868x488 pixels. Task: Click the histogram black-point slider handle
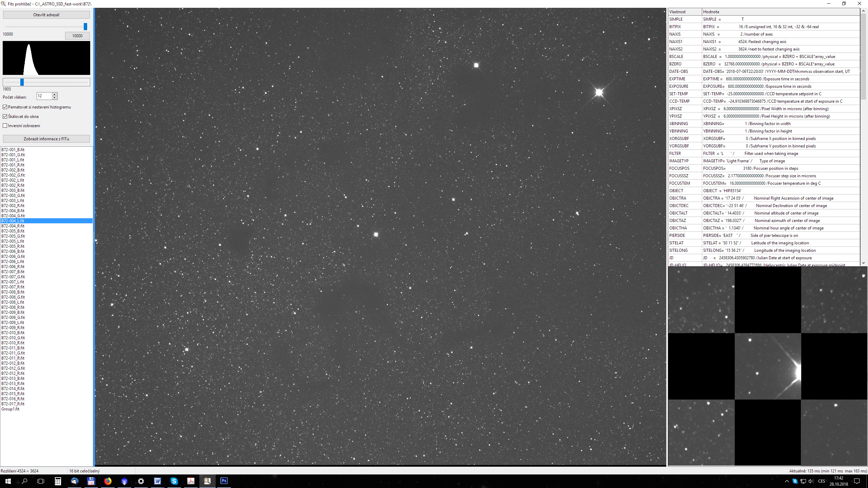coord(22,82)
